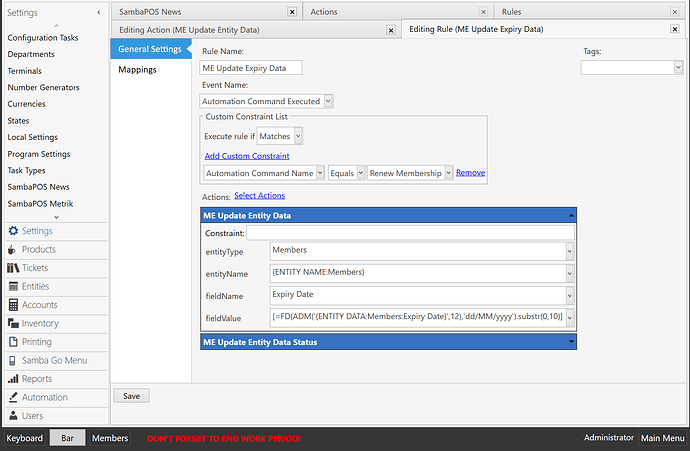
Task: Close the Editing Action tab
Action: tap(390, 30)
